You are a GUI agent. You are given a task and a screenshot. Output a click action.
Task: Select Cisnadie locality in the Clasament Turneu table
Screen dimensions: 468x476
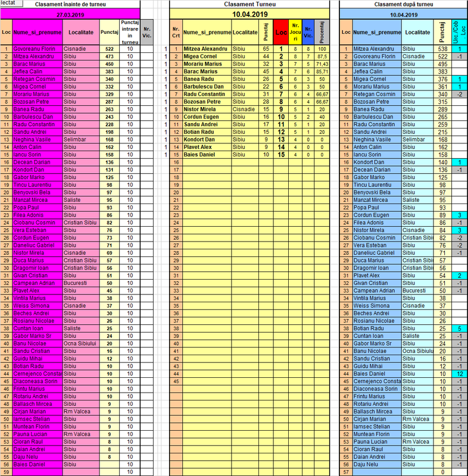[x=245, y=109]
